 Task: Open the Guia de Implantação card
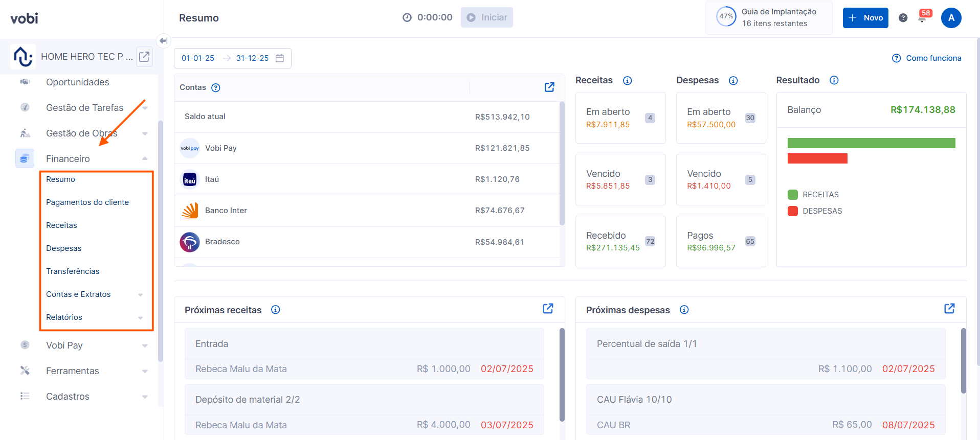pos(769,17)
